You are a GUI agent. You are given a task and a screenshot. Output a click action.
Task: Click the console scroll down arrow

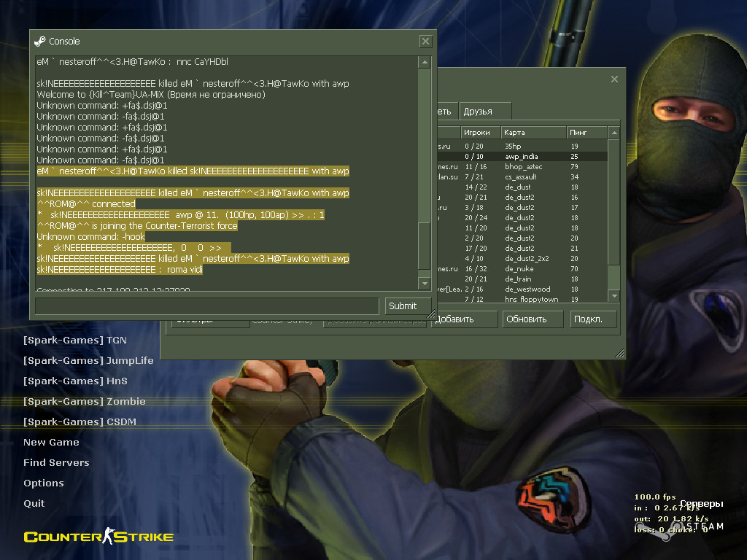(x=425, y=284)
